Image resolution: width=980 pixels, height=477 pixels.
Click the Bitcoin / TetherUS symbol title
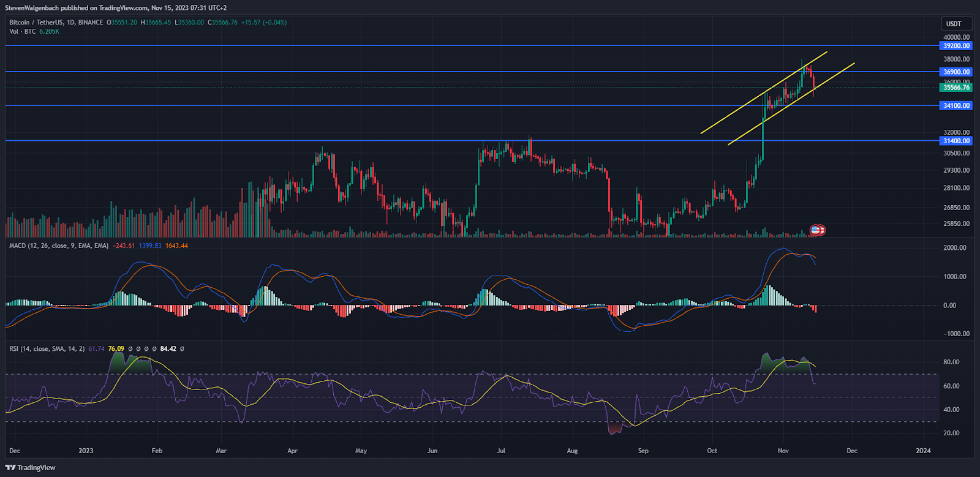[36, 23]
